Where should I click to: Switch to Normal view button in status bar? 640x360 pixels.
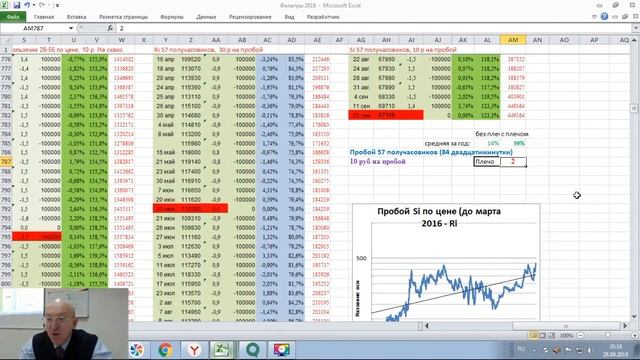click(533, 336)
